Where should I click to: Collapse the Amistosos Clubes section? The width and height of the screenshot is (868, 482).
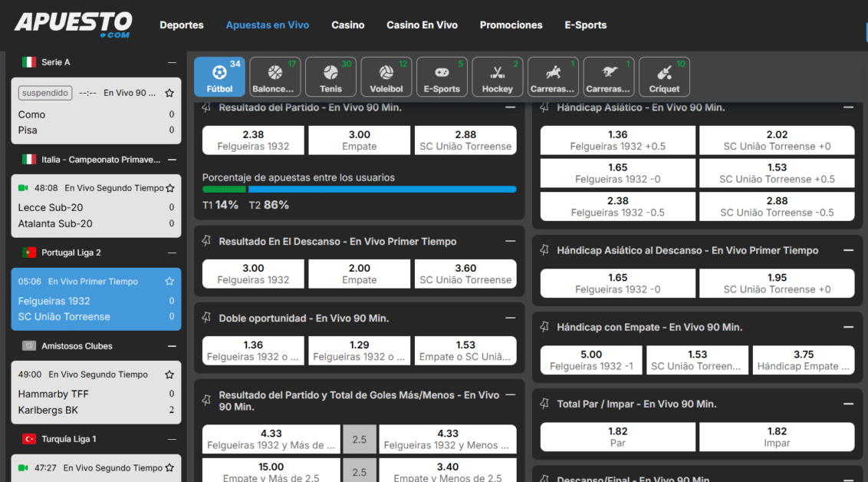173,346
